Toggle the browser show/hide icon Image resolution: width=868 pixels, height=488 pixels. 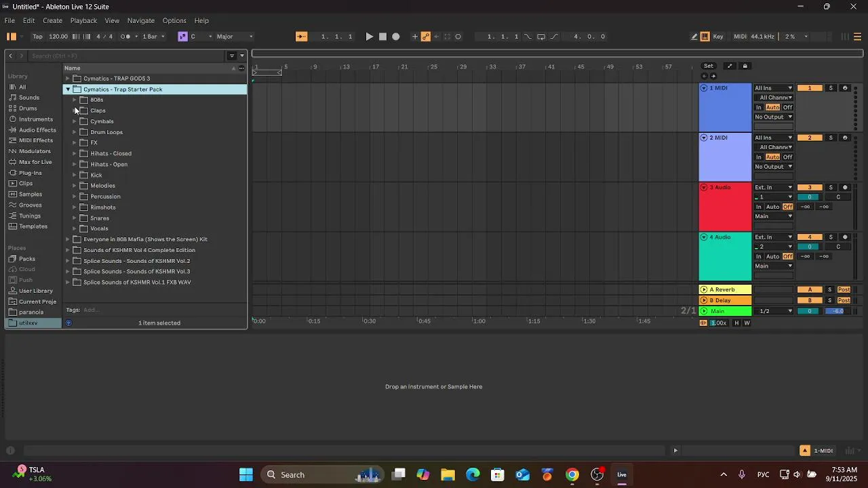coord(11,37)
